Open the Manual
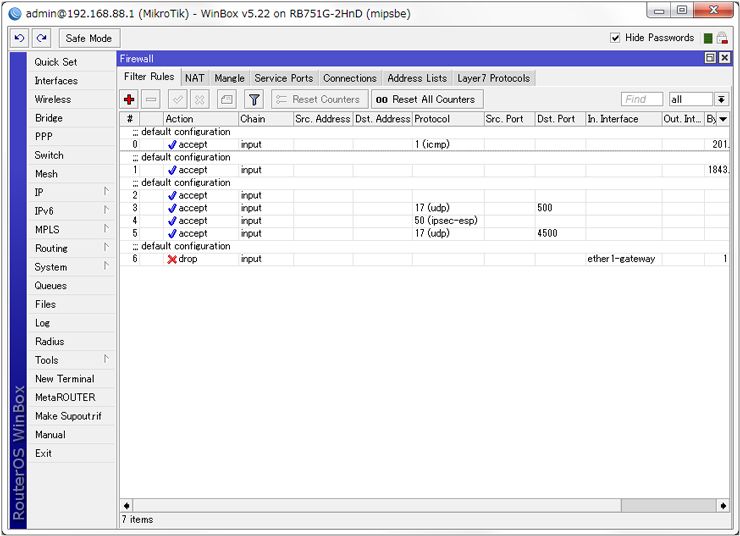This screenshot has width=740, height=536. click(x=72, y=435)
